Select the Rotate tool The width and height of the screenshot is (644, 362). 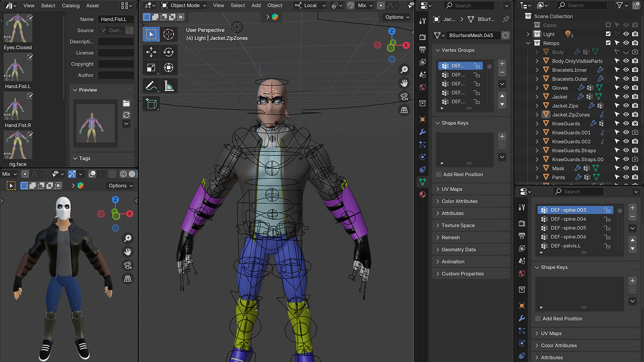coord(169,52)
